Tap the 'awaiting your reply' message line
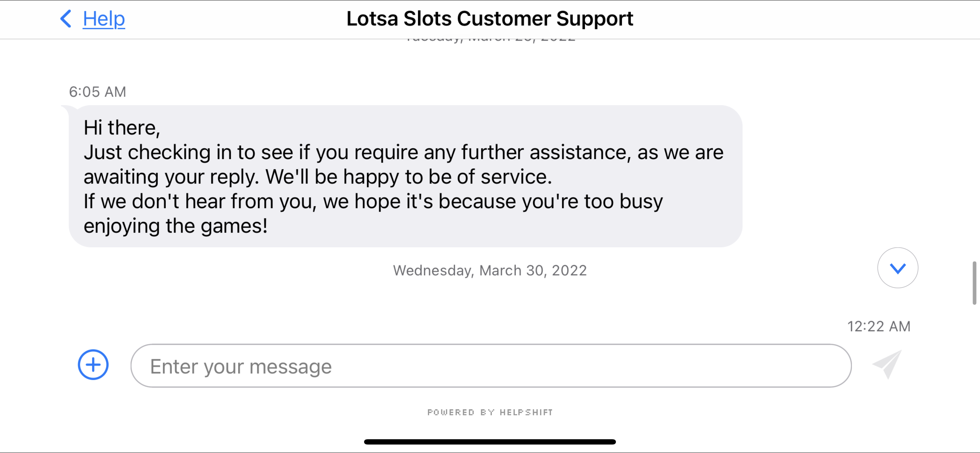This screenshot has height=453, width=980. click(x=317, y=177)
